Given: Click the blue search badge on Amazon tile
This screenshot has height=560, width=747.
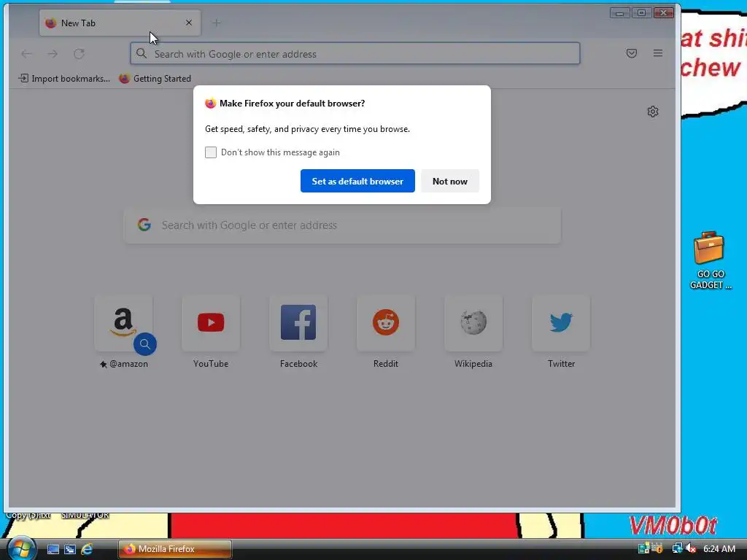Looking at the screenshot, I should [x=145, y=344].
